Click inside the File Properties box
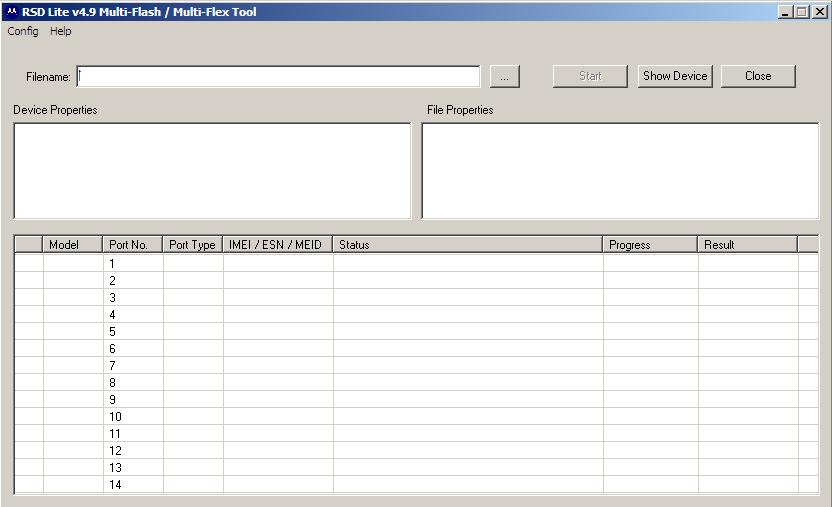Screen dimensions: 832x507 coord(620,171)
